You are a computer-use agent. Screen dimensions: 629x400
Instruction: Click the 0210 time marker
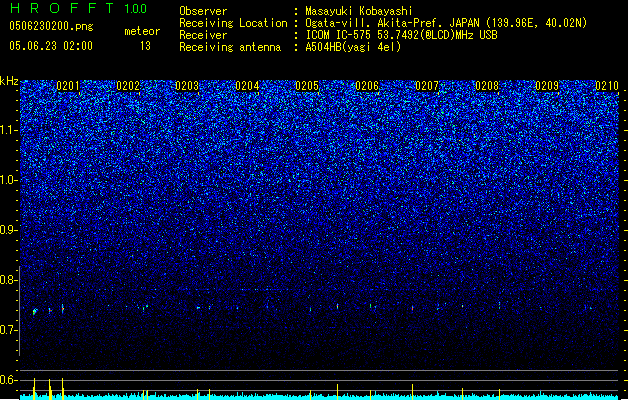point(607,86)
